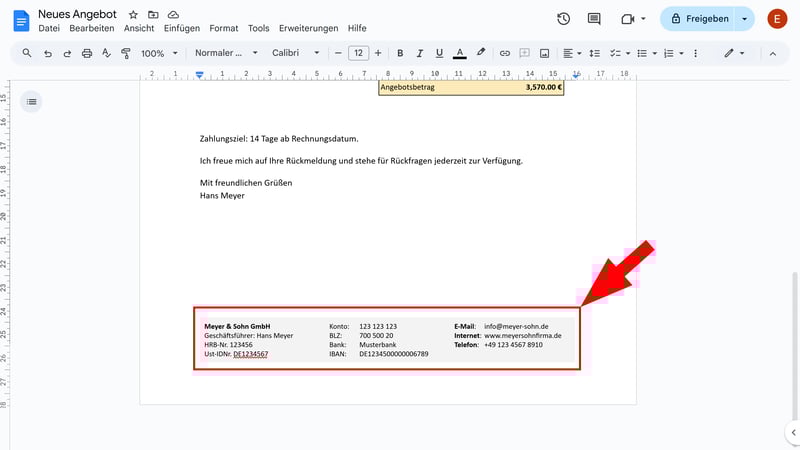800x450 pixels.
Task: Open the Einfügen menu
Action: click(x=182, y=29)
